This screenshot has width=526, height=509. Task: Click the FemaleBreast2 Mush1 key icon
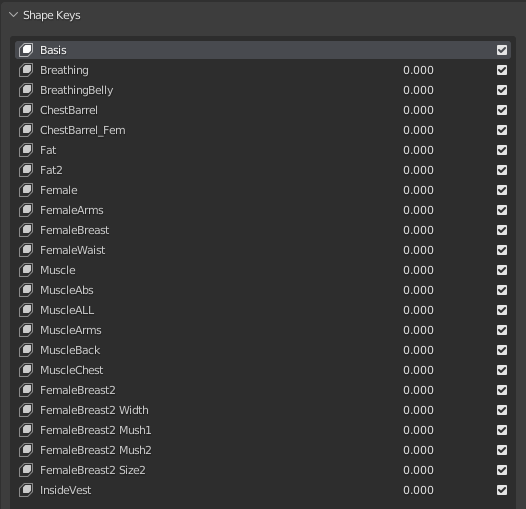pos(26,430)
